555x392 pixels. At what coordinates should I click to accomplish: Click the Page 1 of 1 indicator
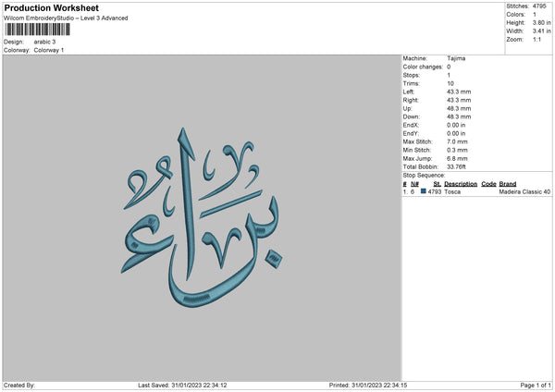[536, 386]
